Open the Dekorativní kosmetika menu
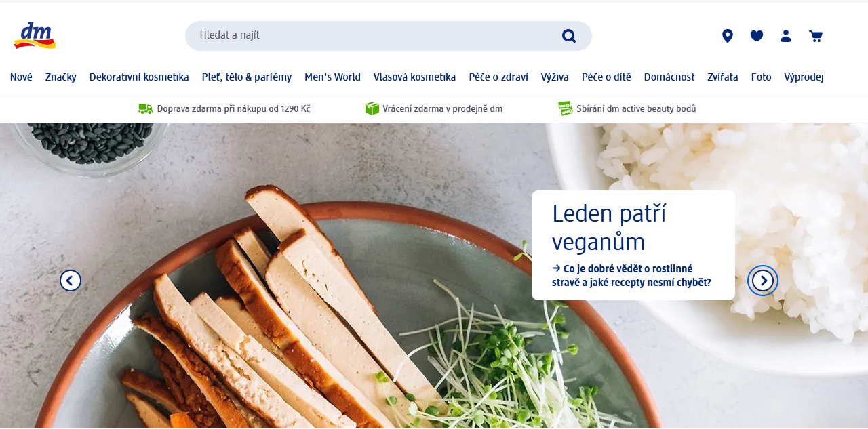 (x=139, y=77)
